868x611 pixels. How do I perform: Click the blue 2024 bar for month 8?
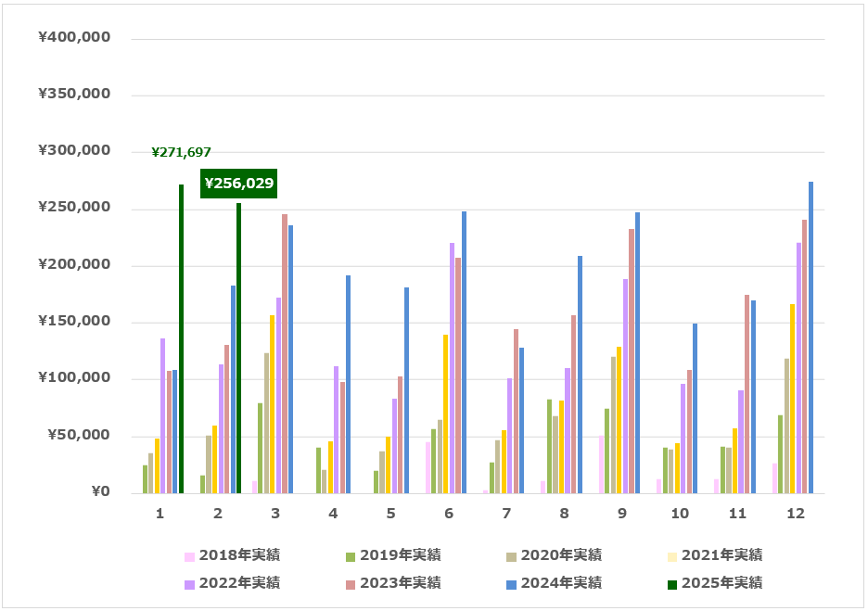click(580, 375)
